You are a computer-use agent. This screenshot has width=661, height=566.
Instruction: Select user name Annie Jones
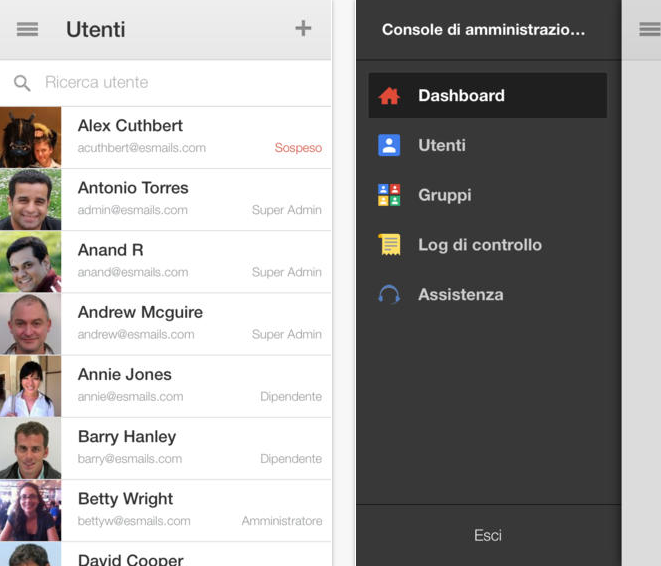pos(125,374)
